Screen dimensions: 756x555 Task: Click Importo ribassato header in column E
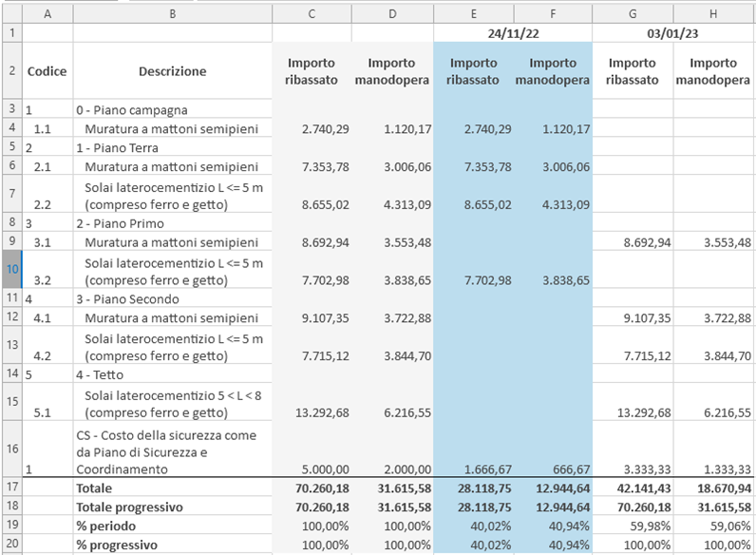pyautogui.click(x=474, y=71)
